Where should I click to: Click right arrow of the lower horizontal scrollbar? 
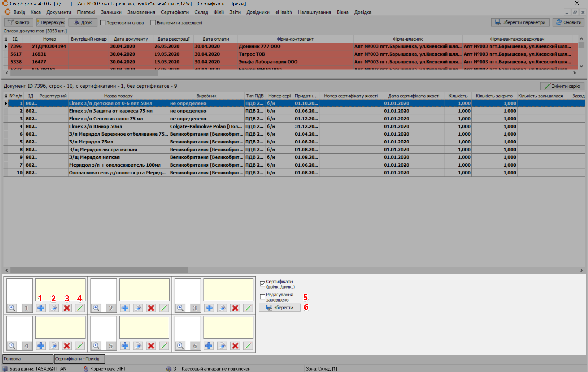[581, 270]
